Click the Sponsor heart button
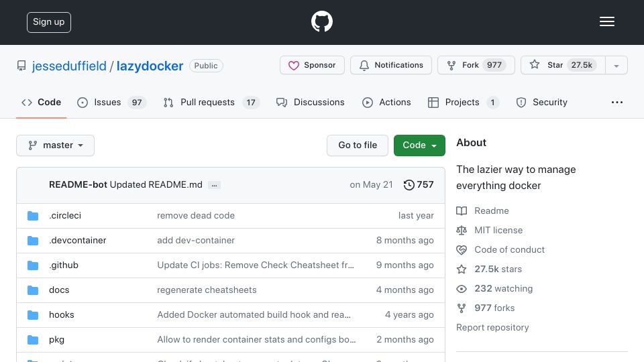 pos(312,65)
